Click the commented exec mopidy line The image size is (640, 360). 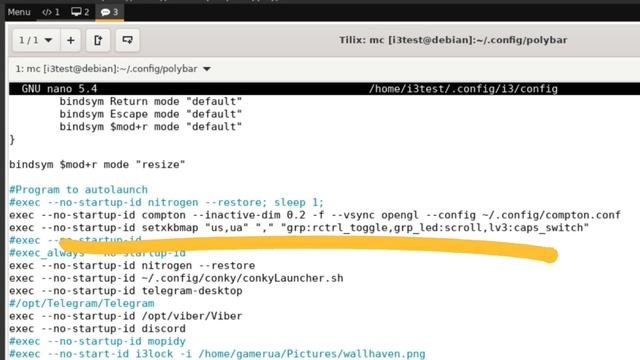[97, 341]
